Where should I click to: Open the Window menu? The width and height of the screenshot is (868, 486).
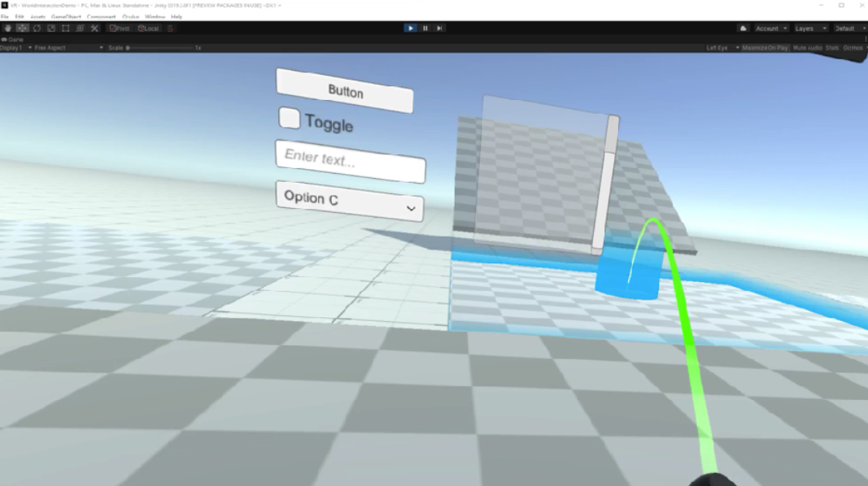[155, 17]
